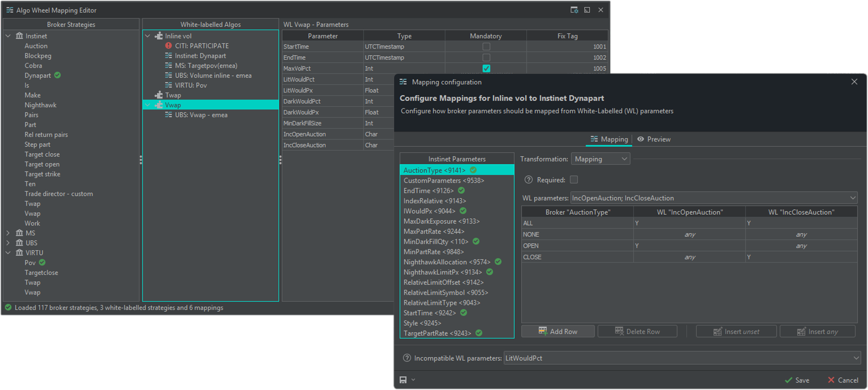Uncheck the MaxVolPct mandatory checkbox
Viewport: 868px width, 390px height.
[486, 68]
